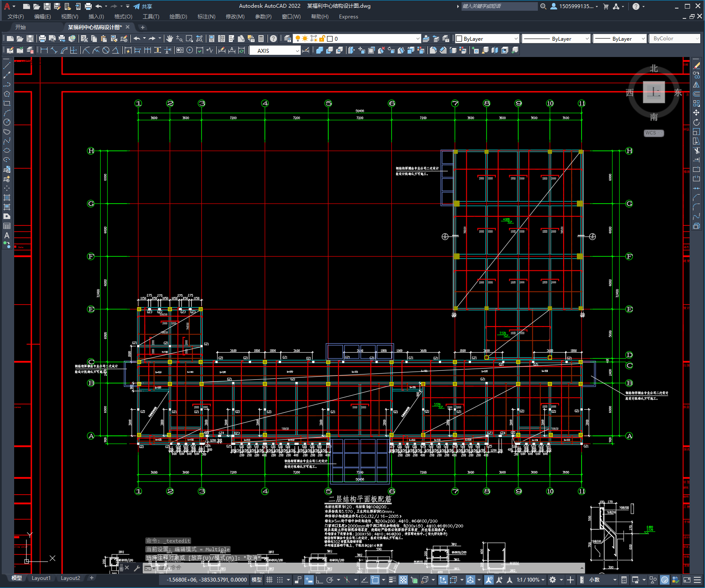
Task: Select the Line tool in draw toolbar
Action: point(7,66)
